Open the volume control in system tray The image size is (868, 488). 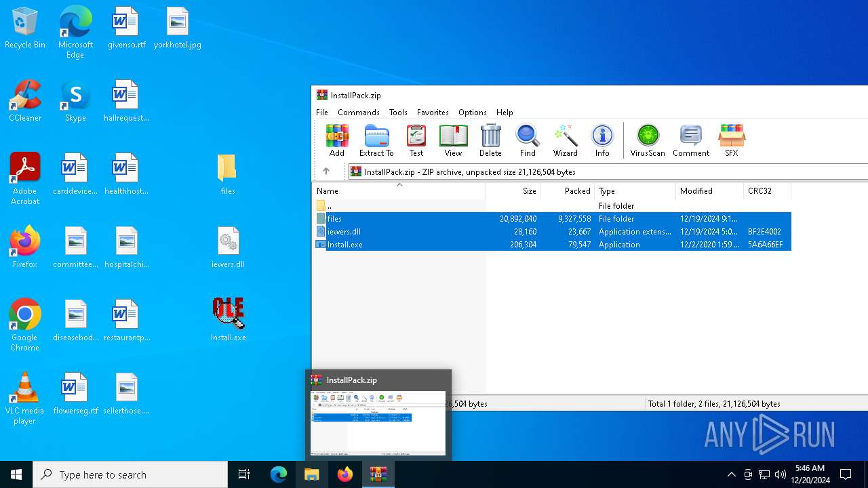[780, 474]
